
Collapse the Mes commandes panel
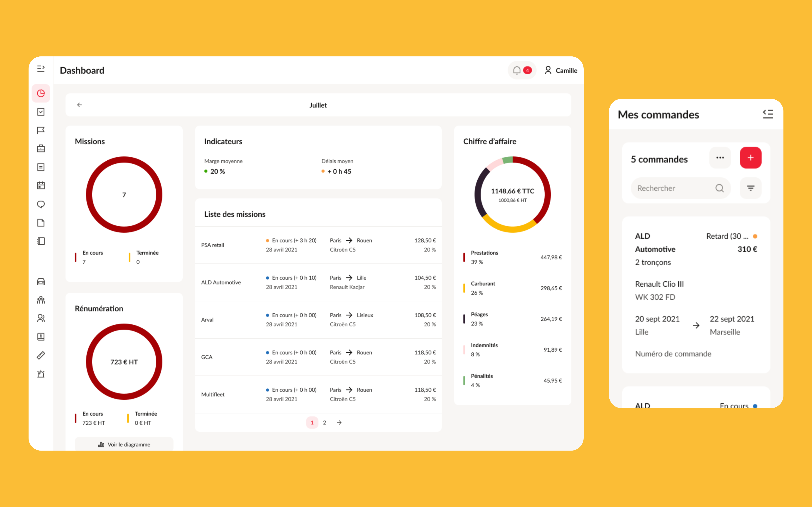768,114
